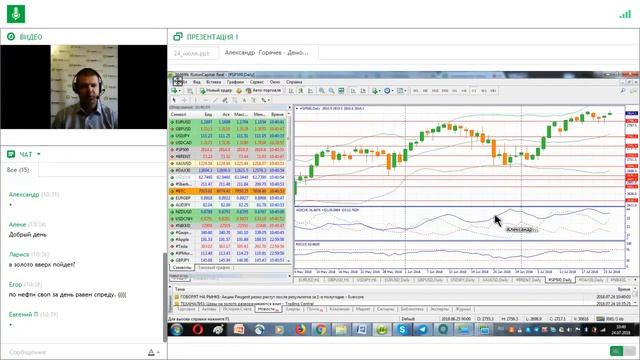Tile chart windows with grid icon

341,91
